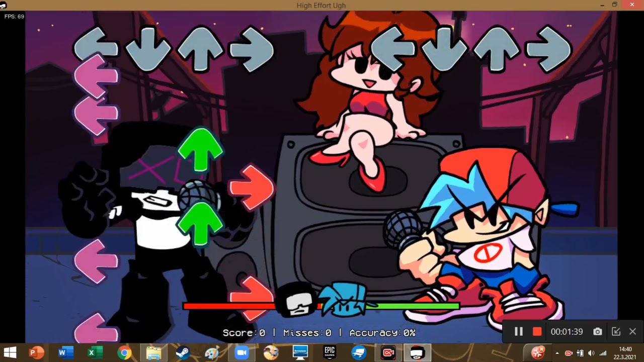The height and width of the screenshot is (362, 644).
Task: Launch Google Chrome from the taskbar
Action: tap(124, 353)
